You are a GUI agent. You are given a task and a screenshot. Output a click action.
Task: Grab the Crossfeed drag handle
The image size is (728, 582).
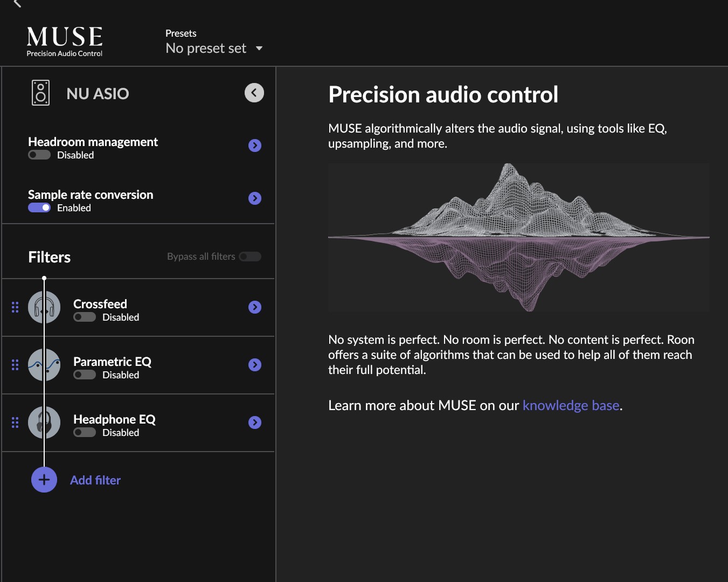[x=15, y=307]
